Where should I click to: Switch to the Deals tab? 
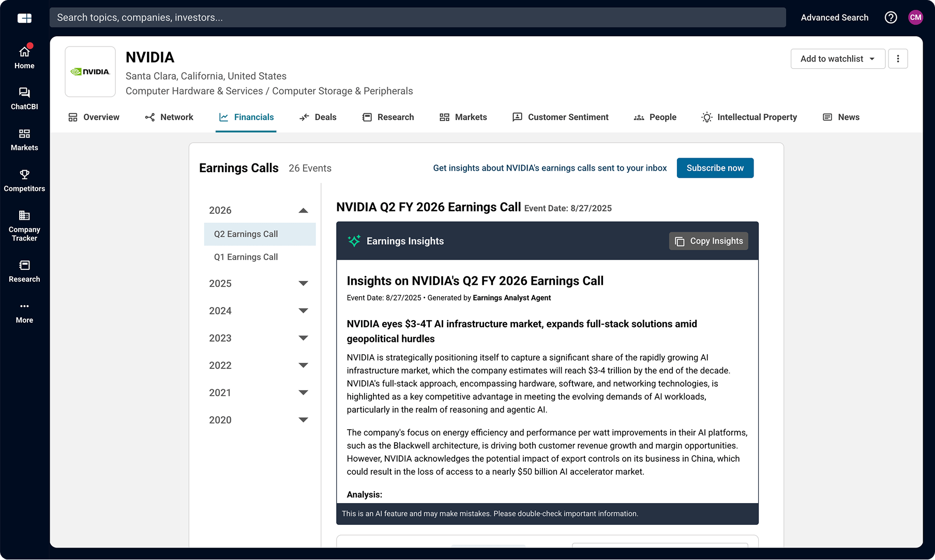(x=318, y=117)
